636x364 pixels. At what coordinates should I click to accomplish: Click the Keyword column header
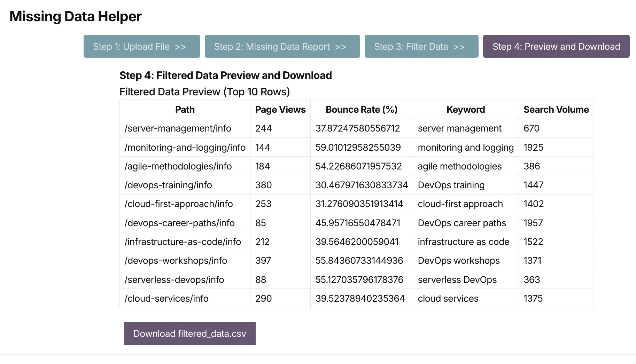click(x=466, y=110)
